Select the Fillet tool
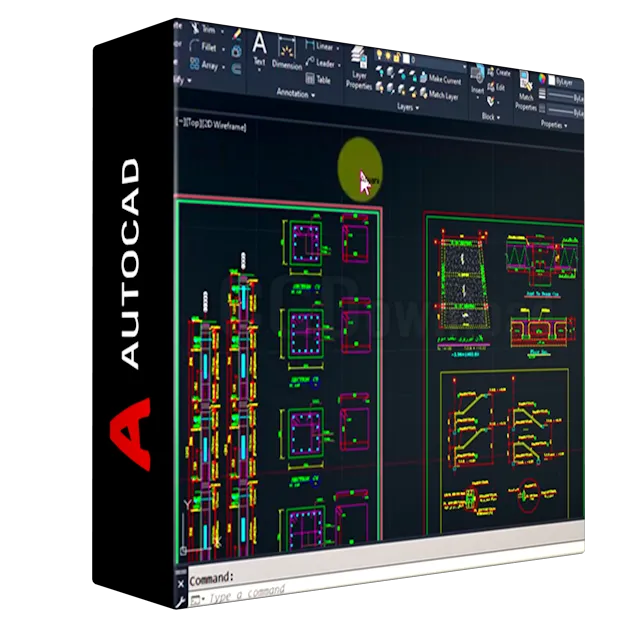 coord(203,46)
